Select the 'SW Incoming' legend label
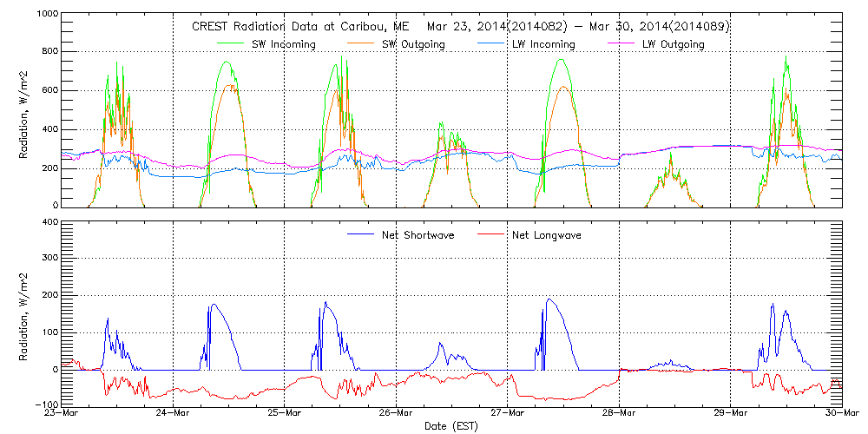Image resolution: width=868 pixels, height=434 pixels. coord(284,45)
